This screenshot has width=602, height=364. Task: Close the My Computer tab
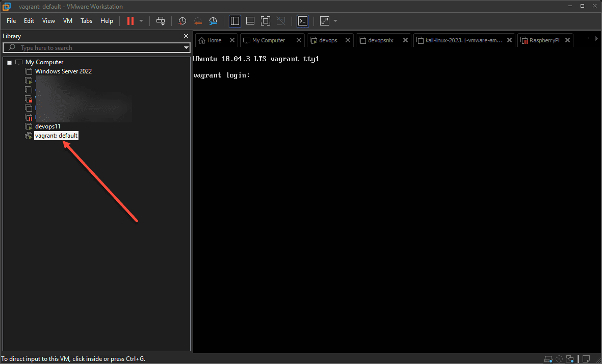(x=299, y=40)
